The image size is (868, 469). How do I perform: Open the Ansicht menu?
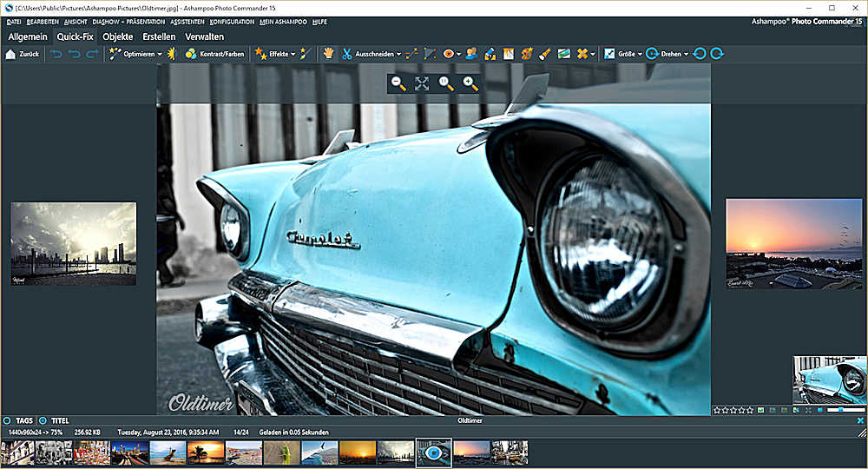click(76, 21)
